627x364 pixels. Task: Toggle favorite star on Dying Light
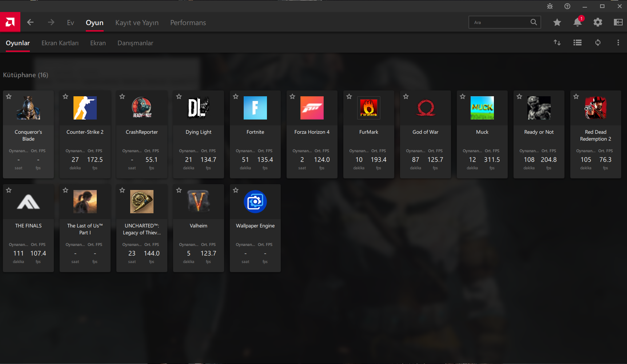tap(179, 96)
